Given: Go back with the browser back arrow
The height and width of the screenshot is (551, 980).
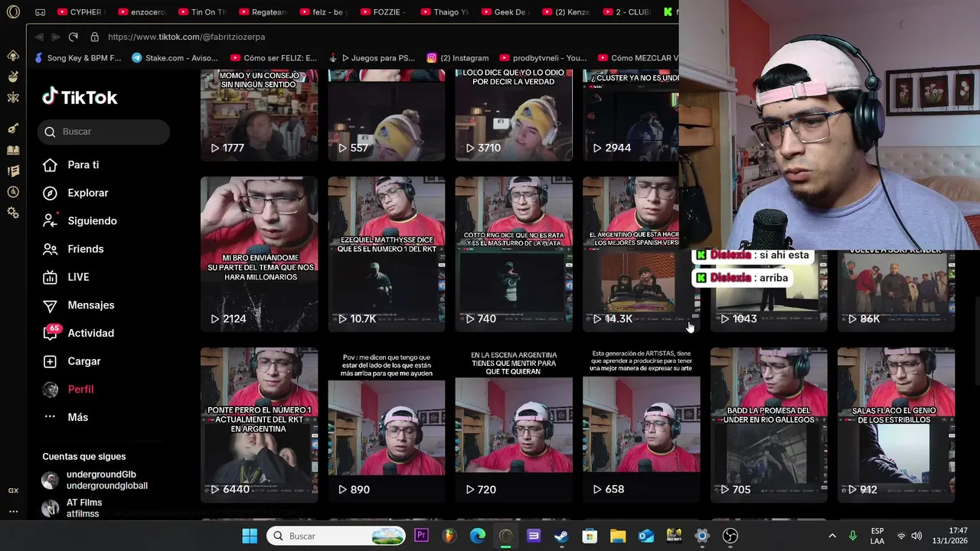Looking at the screenshot, I should (38, 37).
